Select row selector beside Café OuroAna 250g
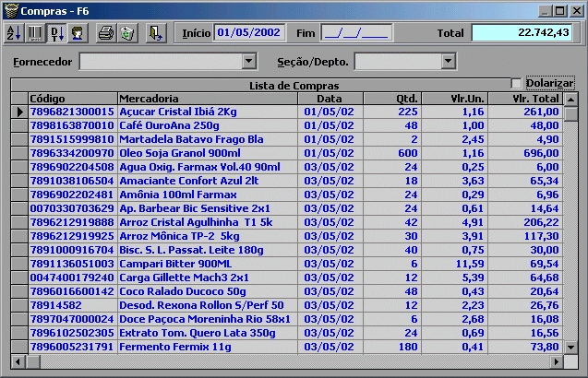The height and width of the screenshot is (378, 588). pos(19,125)
